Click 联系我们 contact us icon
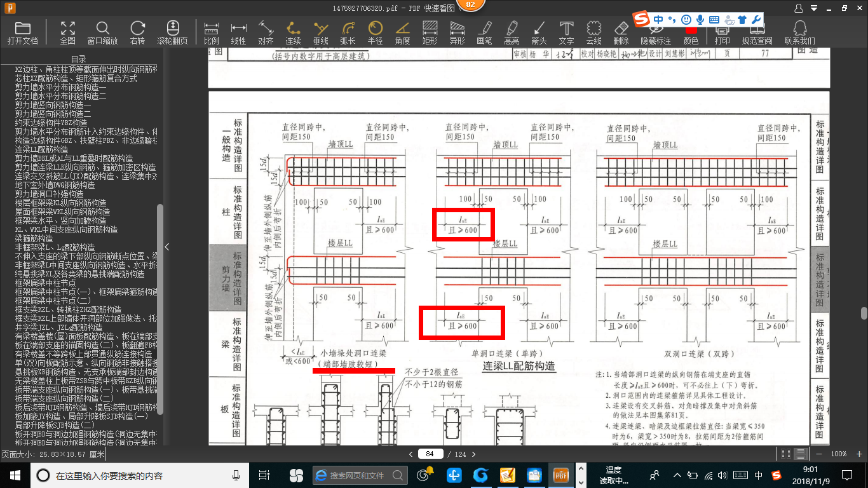 799,32
